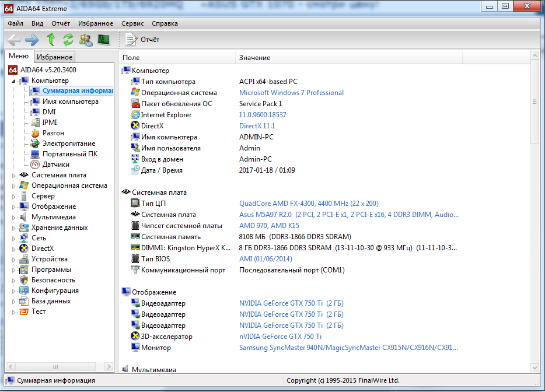
Task: Click the Тип ЦП processor icon
Action: [x=135, y=204]
